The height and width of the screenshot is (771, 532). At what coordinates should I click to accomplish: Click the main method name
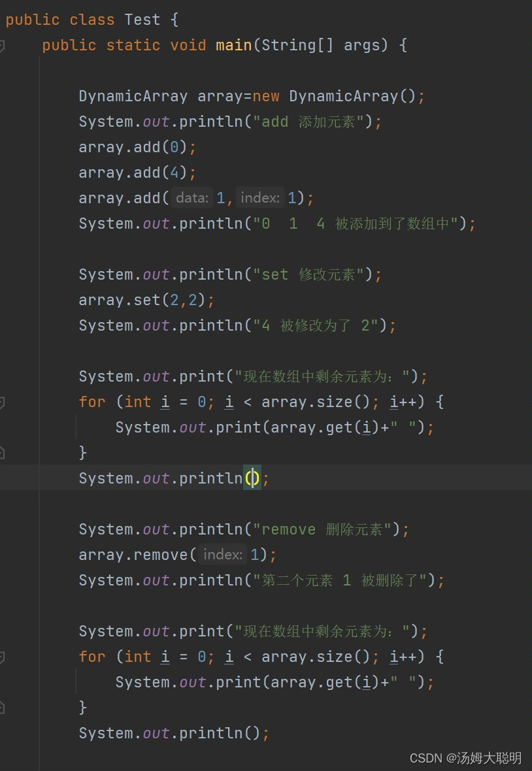point(233,45)
